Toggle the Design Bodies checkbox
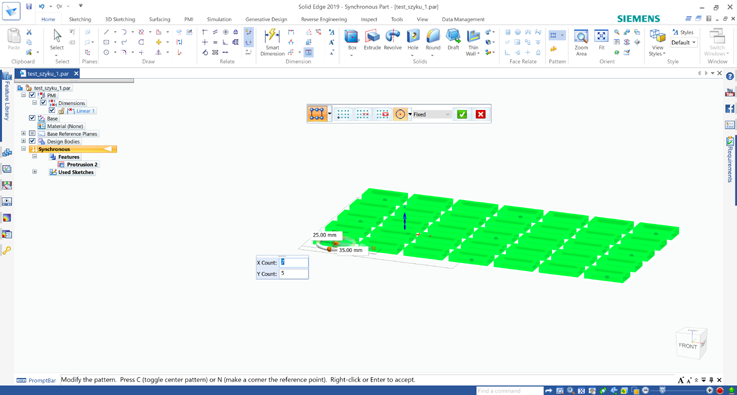Viewport: 737px width, 395px height. [32, 141]
